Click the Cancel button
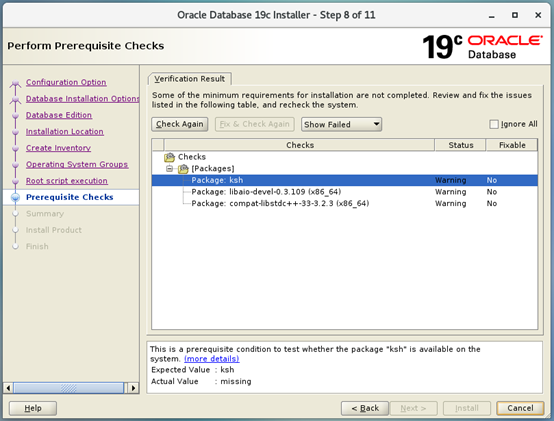Viewport: 554px width, 421px height. [x=520, y=408]
